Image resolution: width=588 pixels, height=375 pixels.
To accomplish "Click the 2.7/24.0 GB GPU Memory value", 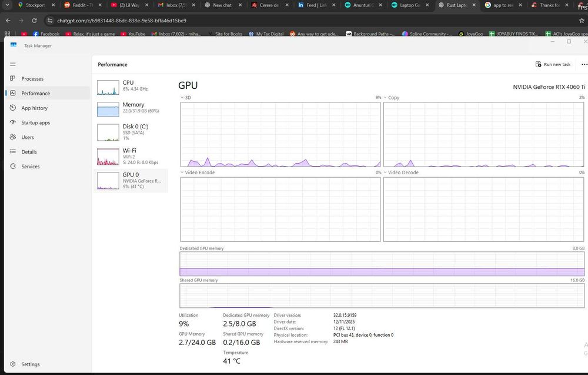I will [197, 343].
